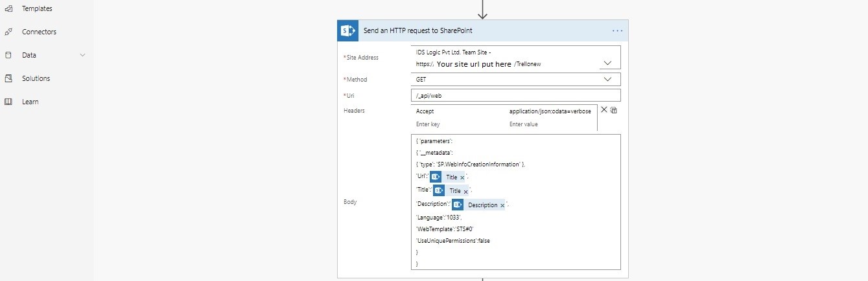Switch headers to text mode icon
This screenshot has height=281, width=868.
(614, 111)
